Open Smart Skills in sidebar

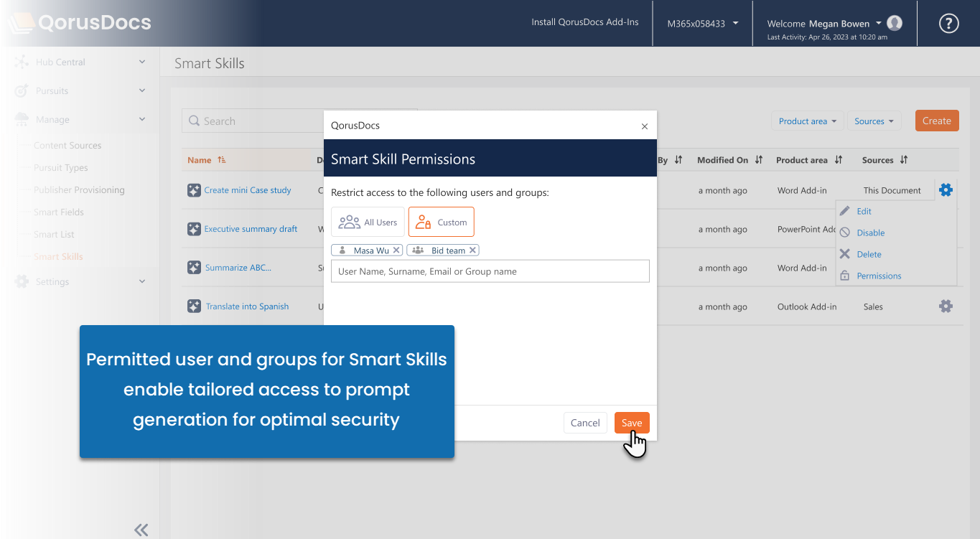(x=58, y=256)
